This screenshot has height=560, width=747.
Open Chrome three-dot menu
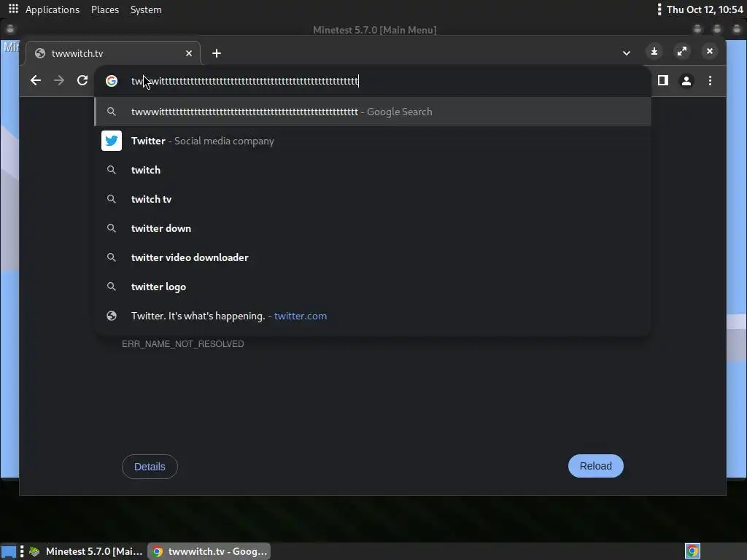click(x=710, y=80)
